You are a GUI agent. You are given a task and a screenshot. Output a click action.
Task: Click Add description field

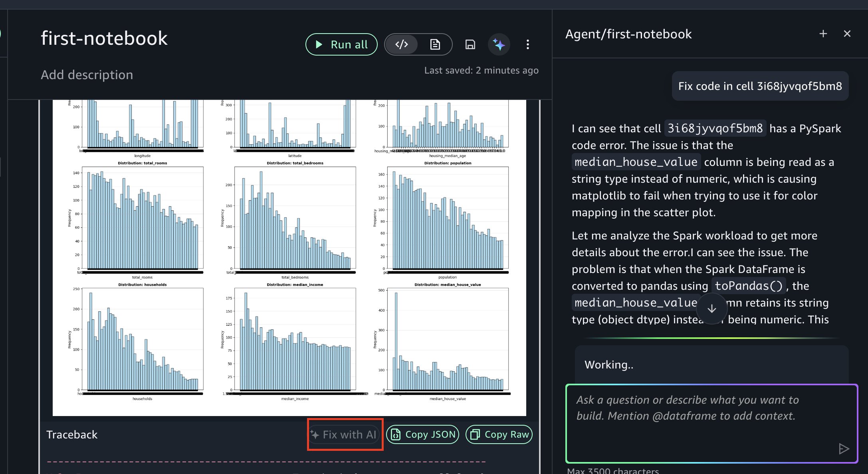point(87,75)
